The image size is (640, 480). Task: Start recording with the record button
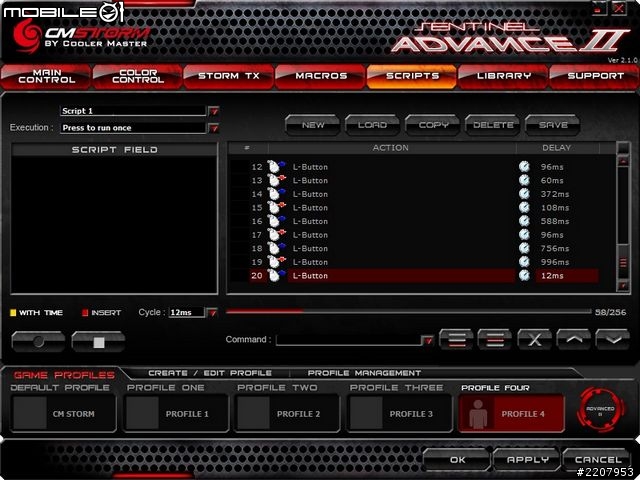(38, 342)
